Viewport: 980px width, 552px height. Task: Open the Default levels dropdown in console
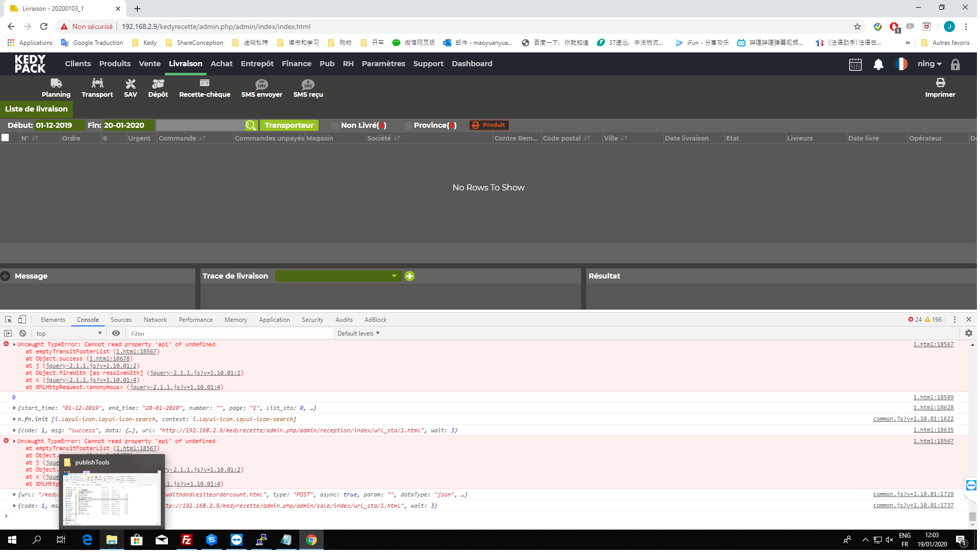(x=360, y=335)
